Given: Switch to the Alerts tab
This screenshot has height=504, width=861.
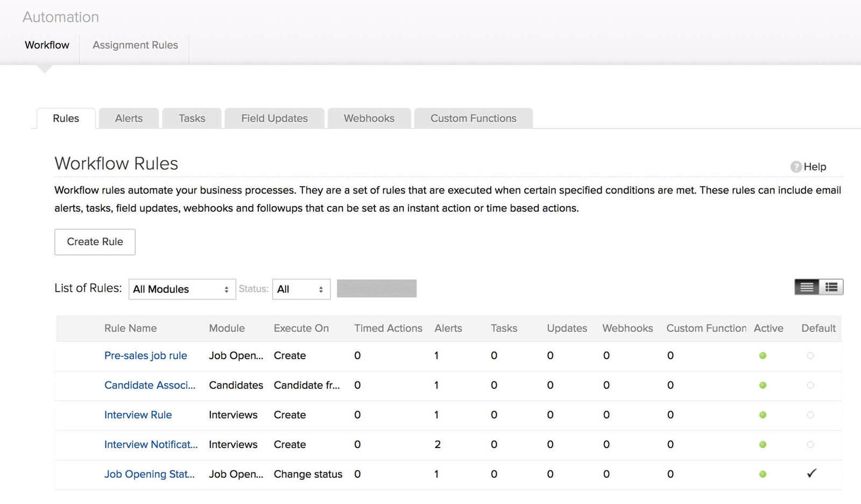Looking at the screenshot, I should point(129,118).
